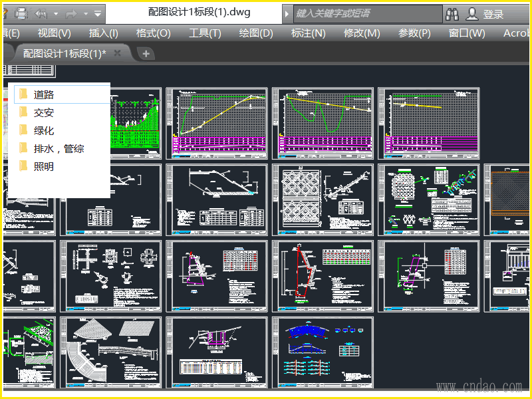The height and width of the screenshot is (399, 532).
Task: Select slope section sheet with two tables
Action: coord(217,200)
